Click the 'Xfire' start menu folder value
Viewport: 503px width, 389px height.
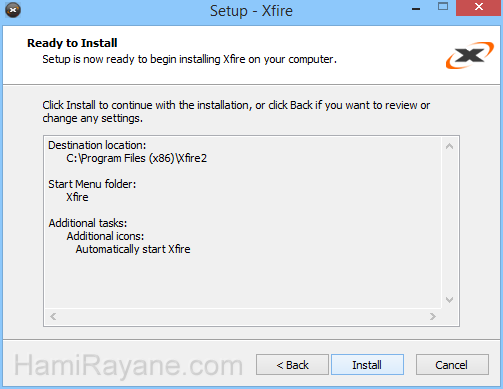point(77,197)
